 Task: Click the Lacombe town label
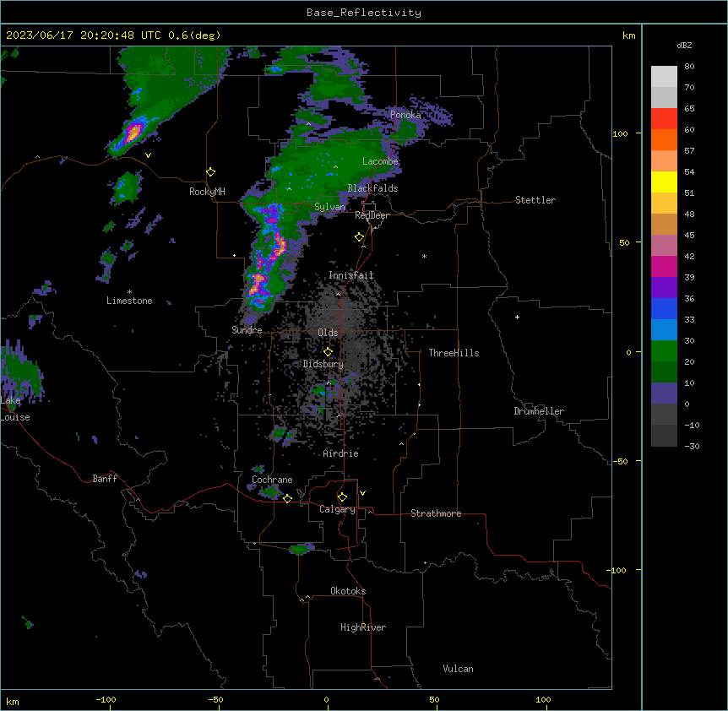pos(380,161)
